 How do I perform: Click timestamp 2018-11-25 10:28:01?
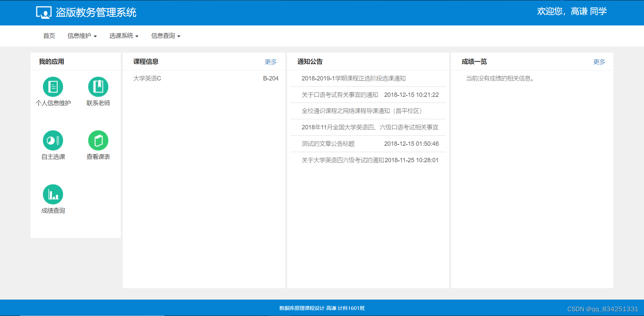(412, 160)
